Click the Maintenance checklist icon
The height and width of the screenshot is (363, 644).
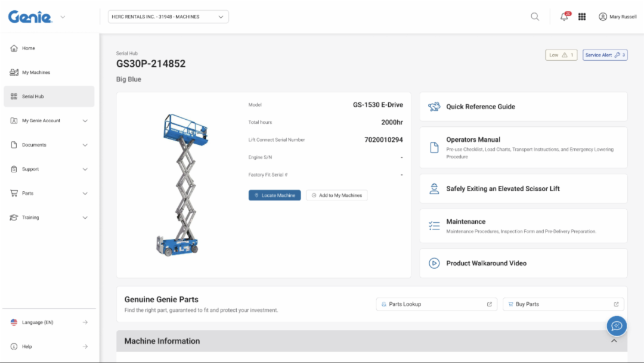tap(435, 225)
